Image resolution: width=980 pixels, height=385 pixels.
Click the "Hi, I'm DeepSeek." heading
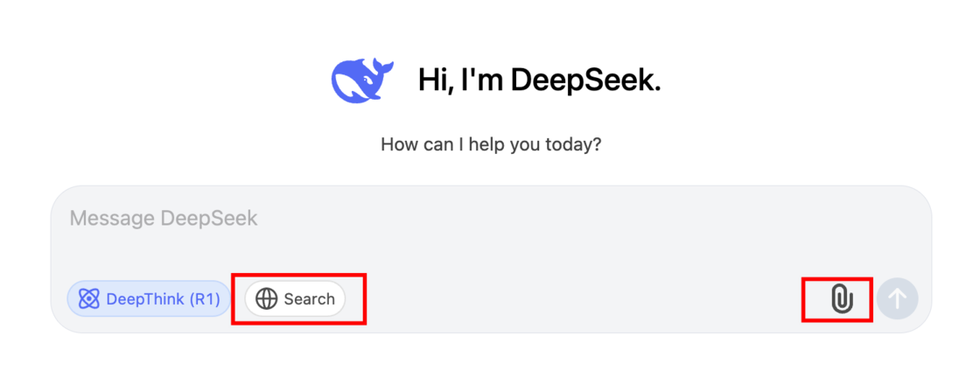tap(539, 80)
